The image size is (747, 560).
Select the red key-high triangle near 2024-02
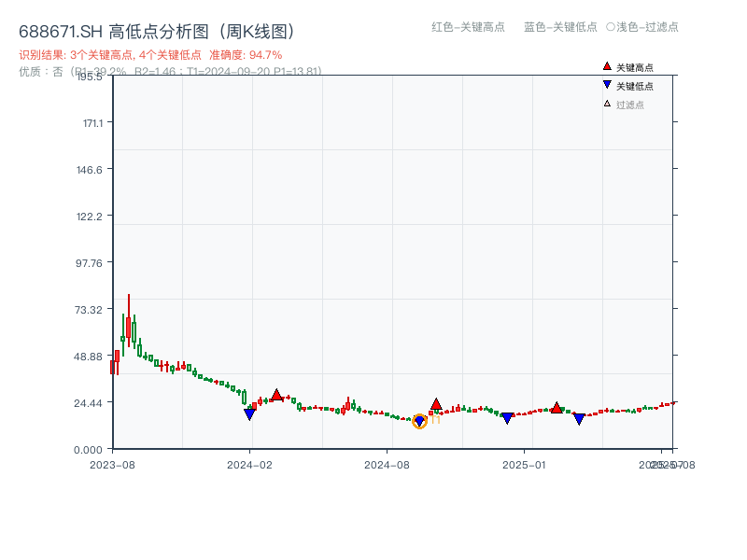(x=277, y=397)
